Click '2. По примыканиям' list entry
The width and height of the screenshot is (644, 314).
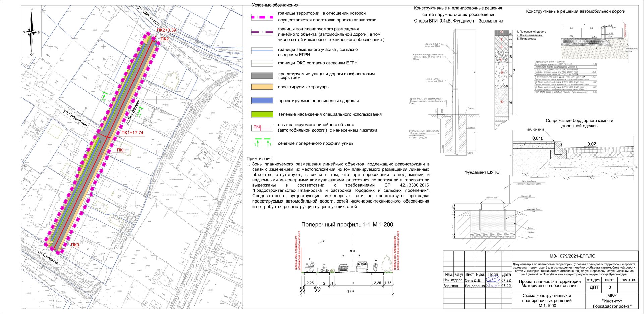click(529, 35)
